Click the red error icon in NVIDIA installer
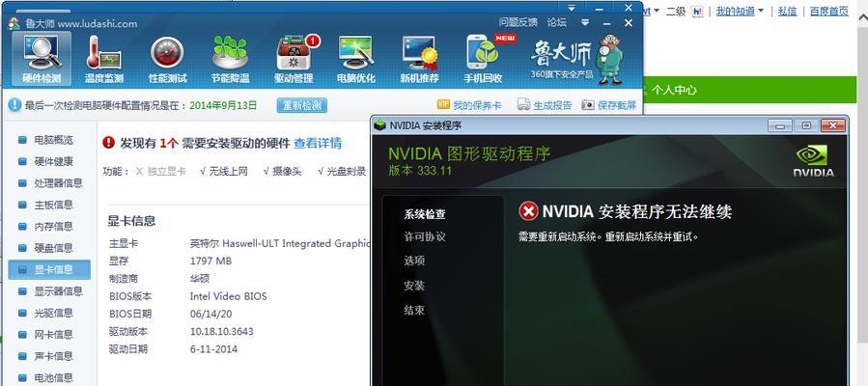This screenshot has height=386, width=868. (x=529, y=210)
